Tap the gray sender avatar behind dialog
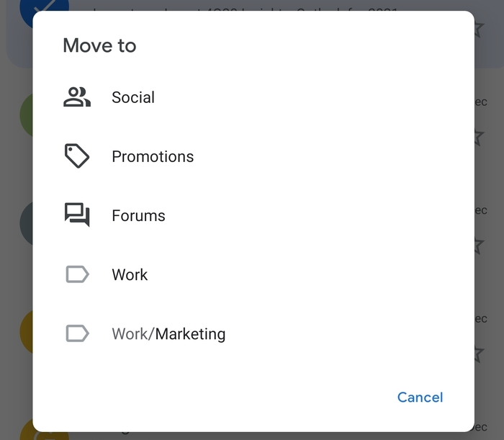Viewport: 504px width, 440px height. point(27,225)
